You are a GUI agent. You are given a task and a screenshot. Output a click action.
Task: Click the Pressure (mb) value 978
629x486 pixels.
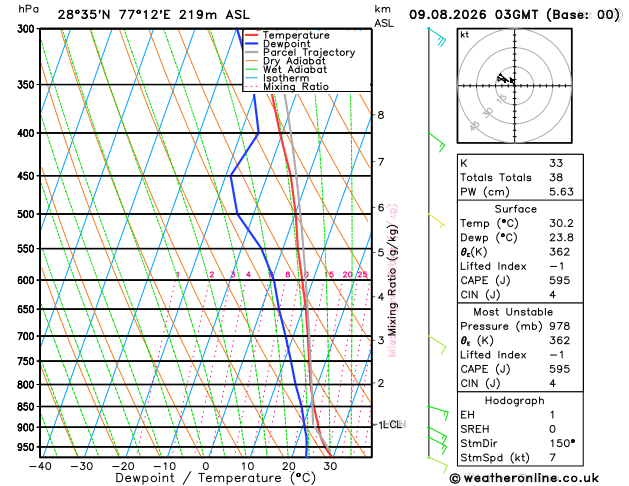[560, 326]
